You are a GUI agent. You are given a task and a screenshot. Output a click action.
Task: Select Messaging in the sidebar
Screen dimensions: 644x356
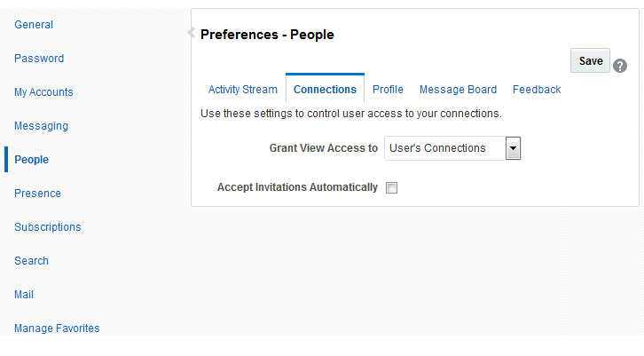tap(41, 126)
